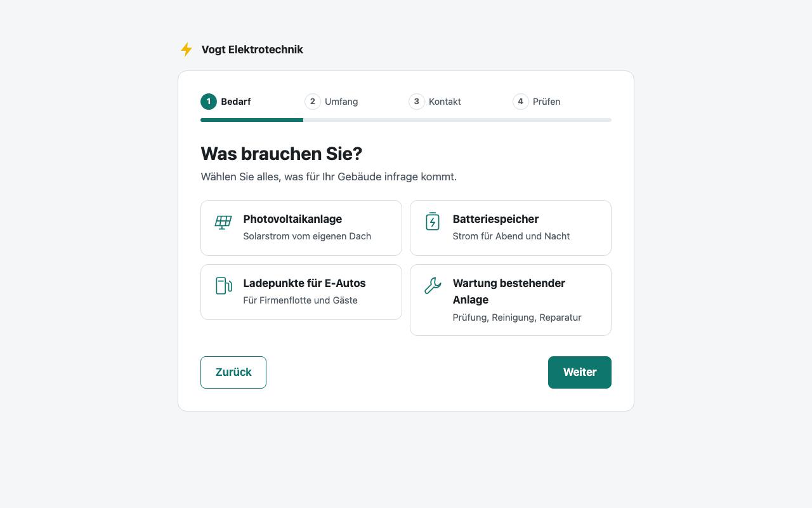This screenshot has width=812, height=508.
Task: Click the wrench maintenance icon
Action: (x=433, y=286)
